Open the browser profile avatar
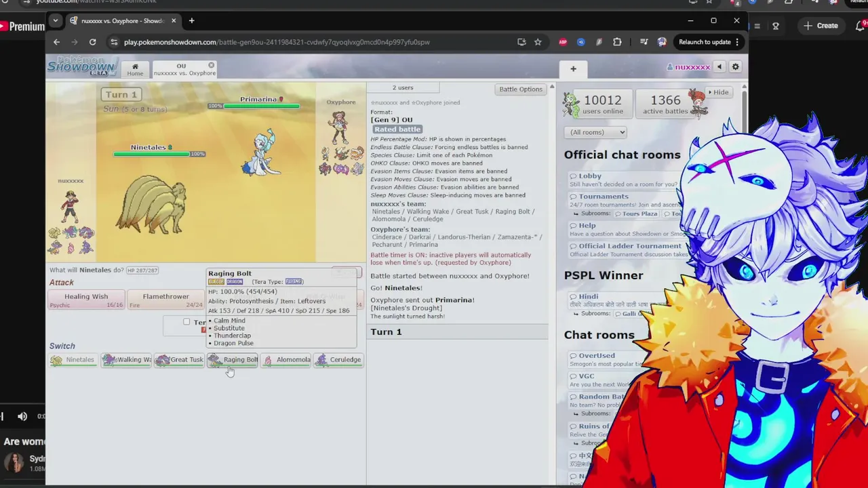The image size is (868, 488). click(662, 42)
